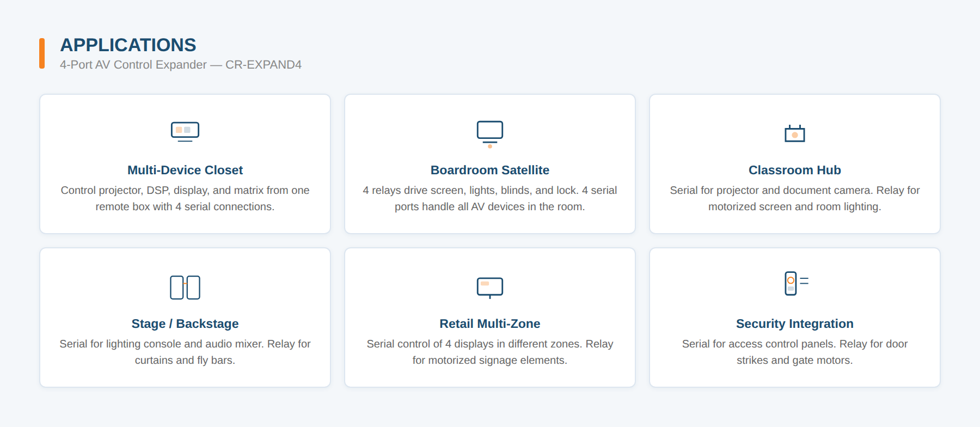Select the Classroom Hub heading
Image resolution: width=980 pixels, height=427 pixels.
point(795,170)
